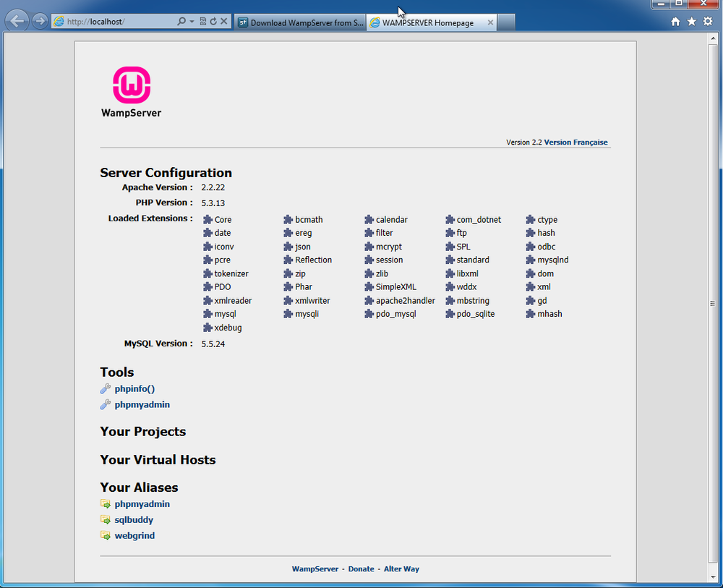Click the WampServer footer link
Screen dimensions: 723x588
pos(315,569)
